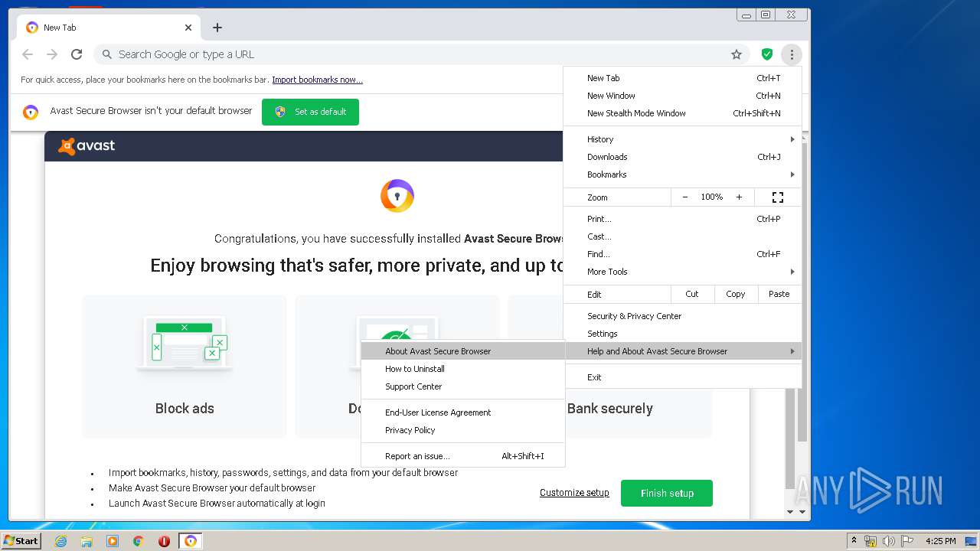This screenshot has width=980, height=551.
Task: Go forward with the forward arrow
Action: click(52, 54)
